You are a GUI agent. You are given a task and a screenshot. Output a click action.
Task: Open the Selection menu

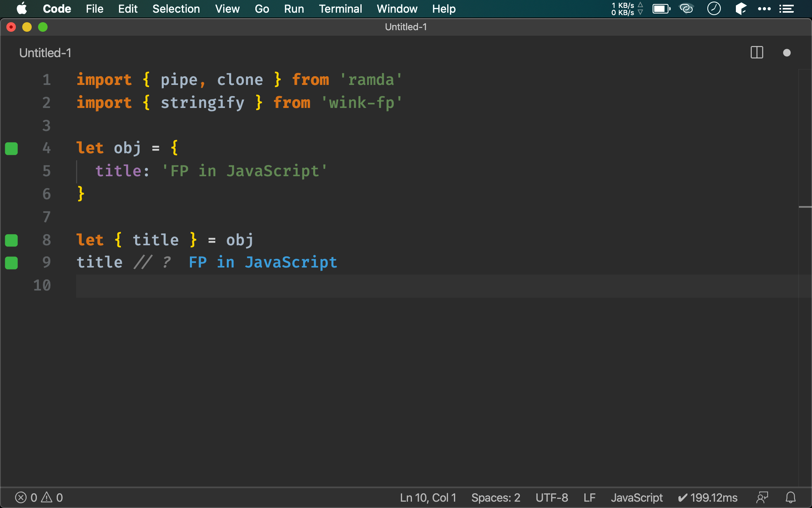pyautogui.click(x=176, y=9)
